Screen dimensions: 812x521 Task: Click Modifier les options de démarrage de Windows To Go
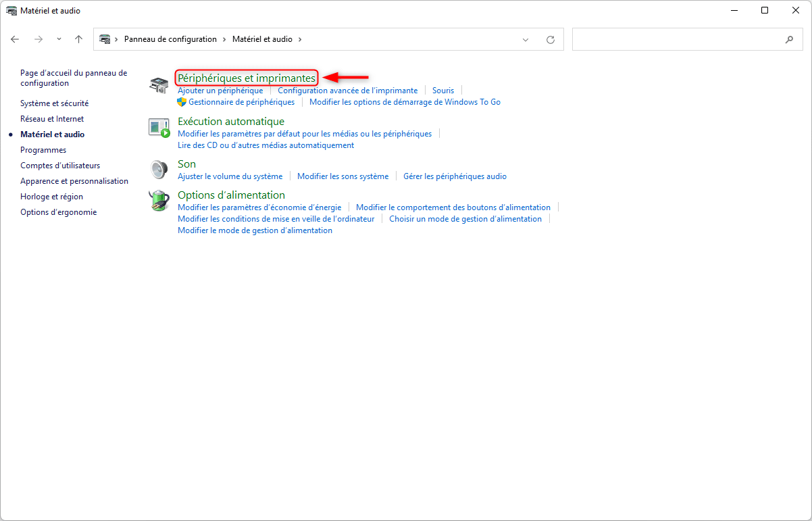pyautogui.click(x=405, y=102)
